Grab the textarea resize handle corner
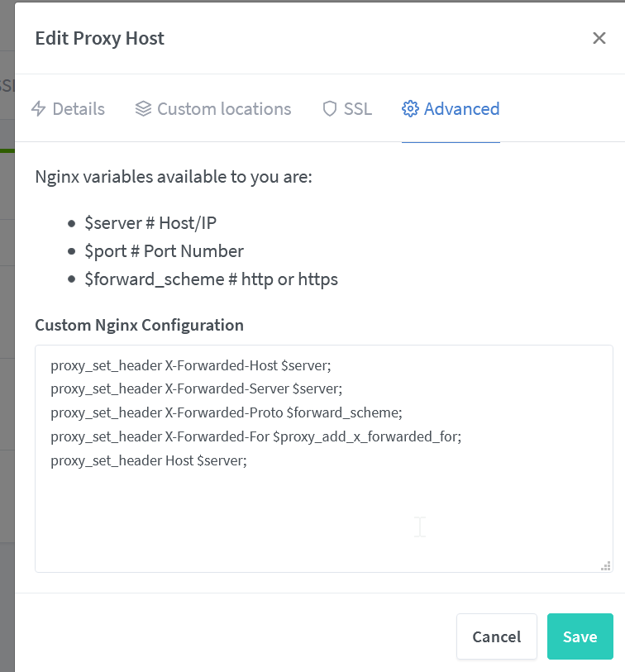The width and height of the screenshot is (625, 672). click(606, 566)
